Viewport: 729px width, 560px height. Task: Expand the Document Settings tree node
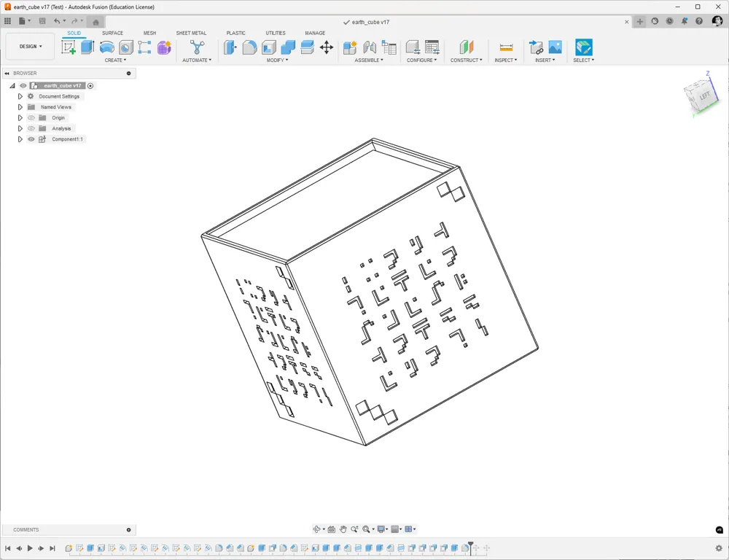point(20,96)
